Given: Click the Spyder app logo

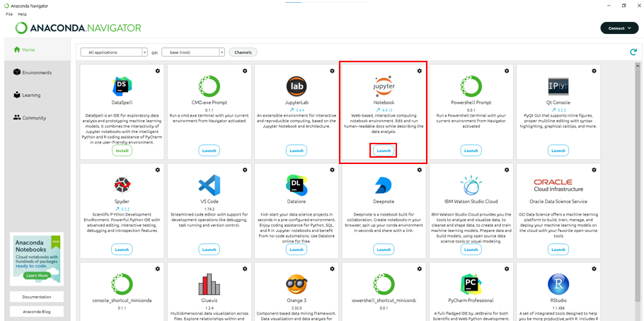Looking at the screenshot, I should pyautogui.click(x=122, y=185).
